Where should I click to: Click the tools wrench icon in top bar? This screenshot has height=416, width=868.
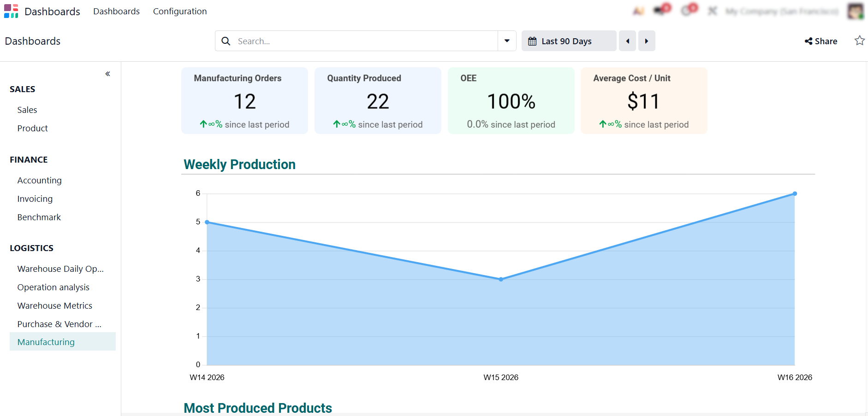[x=713, y=11]
